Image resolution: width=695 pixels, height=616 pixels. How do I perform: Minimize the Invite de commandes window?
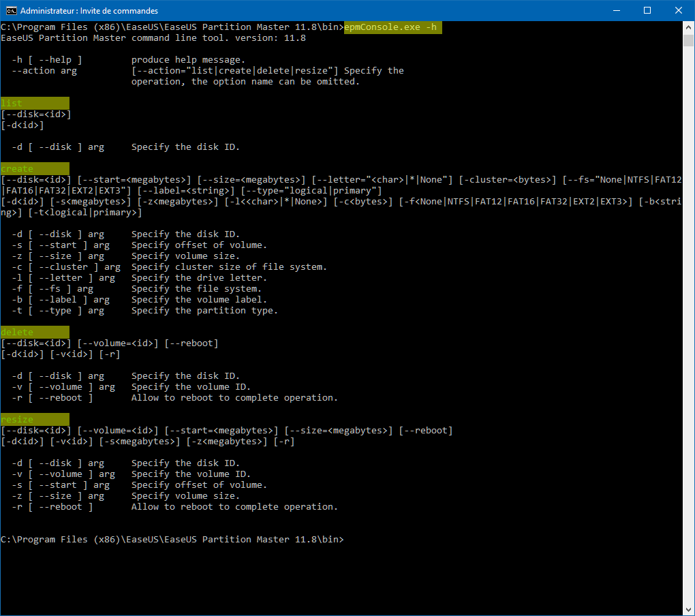616,10
